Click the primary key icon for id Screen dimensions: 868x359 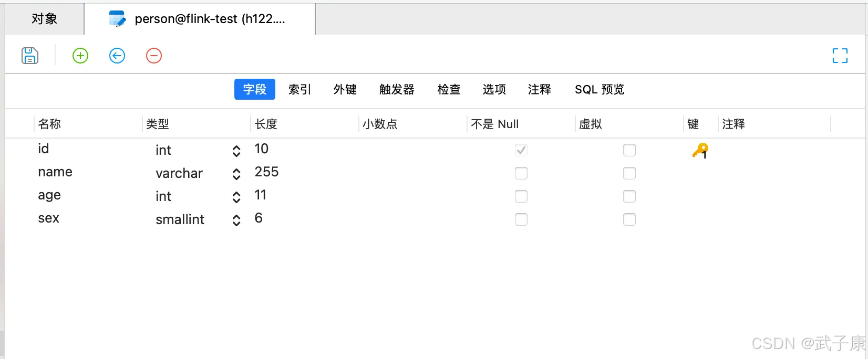(700, 151)
